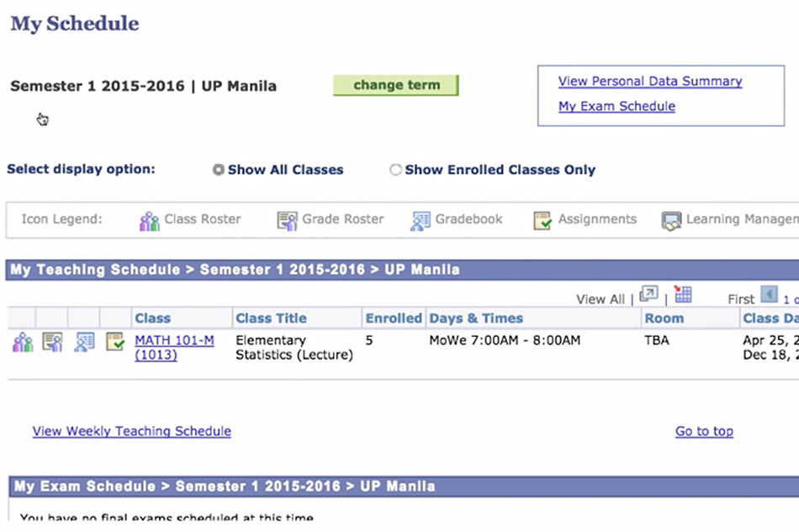
Task: Click the popup window icon beside View All
Action: coord(648,295)
